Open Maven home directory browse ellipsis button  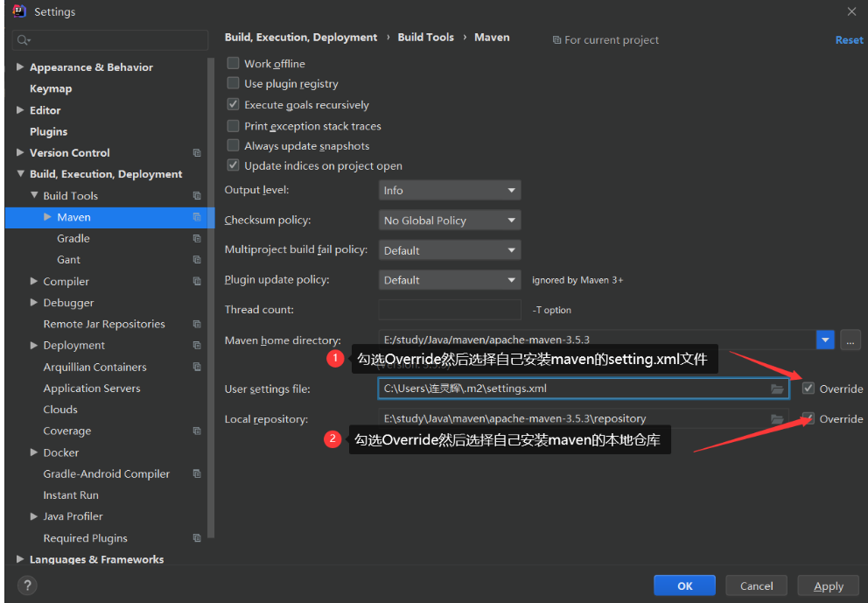(x=850, y=340)
